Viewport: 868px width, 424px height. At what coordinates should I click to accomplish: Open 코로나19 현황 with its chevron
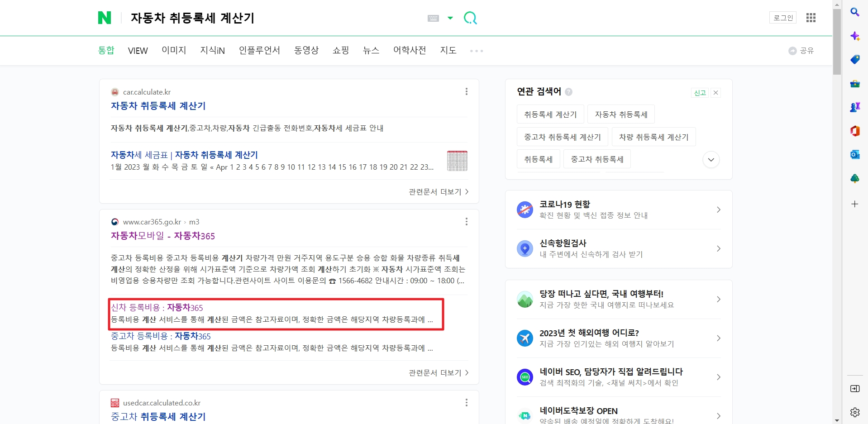719,210
